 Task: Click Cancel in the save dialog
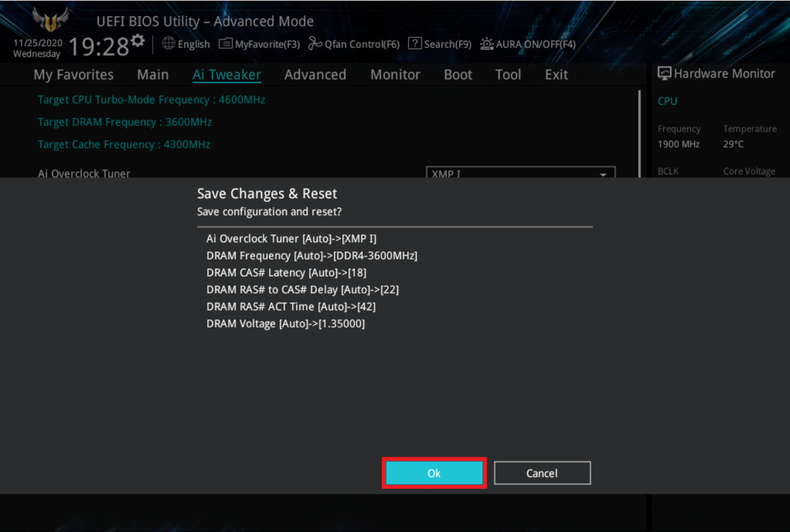[542, 473]
